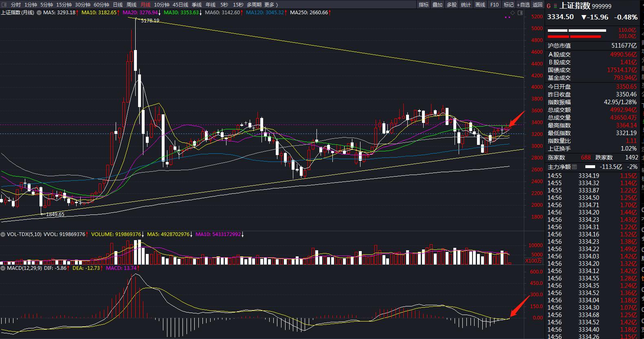Expand the 更多 periods menu
644x339 pixels.
[270, 4]
